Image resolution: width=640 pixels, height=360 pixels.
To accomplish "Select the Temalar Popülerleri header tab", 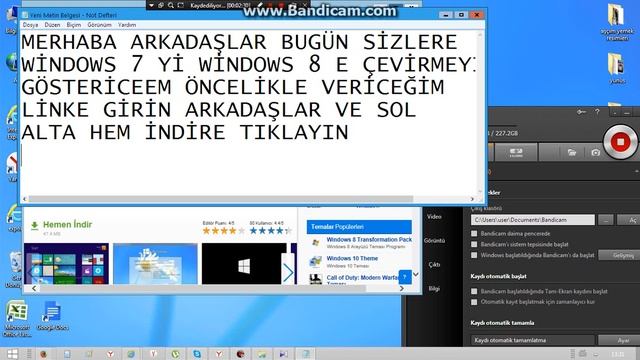I will pos(359,227).
